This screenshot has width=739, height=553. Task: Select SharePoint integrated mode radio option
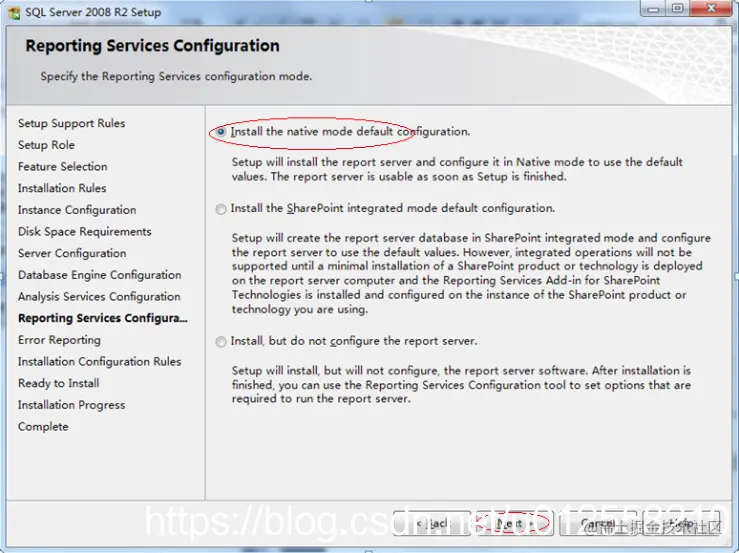click(221, 209)
